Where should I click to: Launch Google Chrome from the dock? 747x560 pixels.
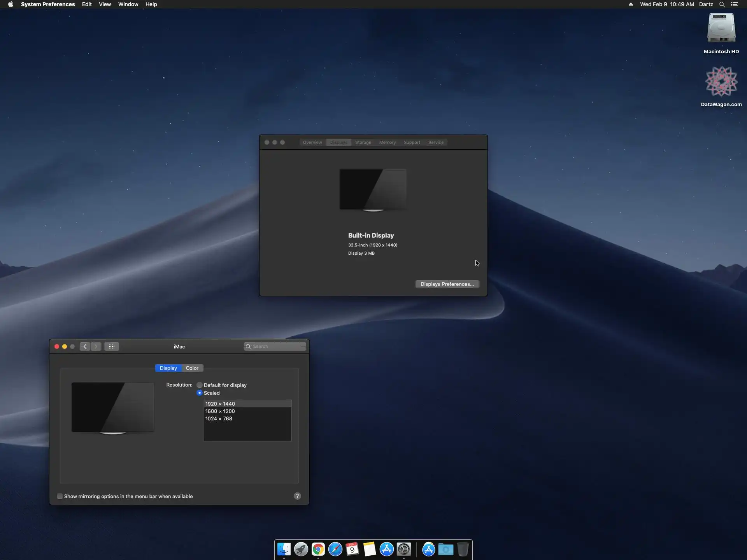318,549
